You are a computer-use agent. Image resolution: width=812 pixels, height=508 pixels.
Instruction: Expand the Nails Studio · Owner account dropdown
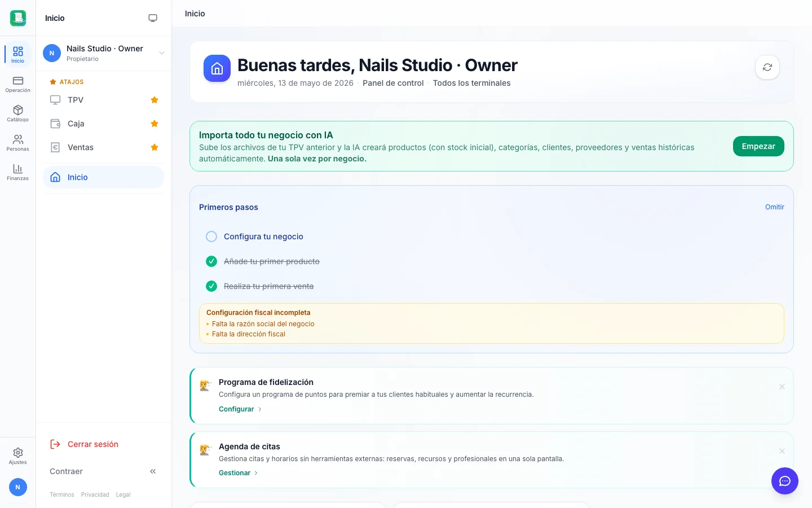(104, 53)
